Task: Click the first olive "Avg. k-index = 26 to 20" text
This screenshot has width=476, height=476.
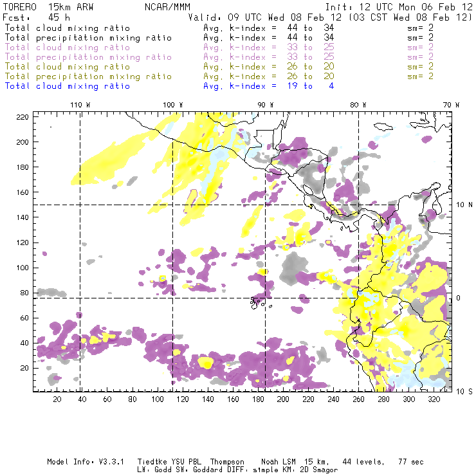Action: 269,66
